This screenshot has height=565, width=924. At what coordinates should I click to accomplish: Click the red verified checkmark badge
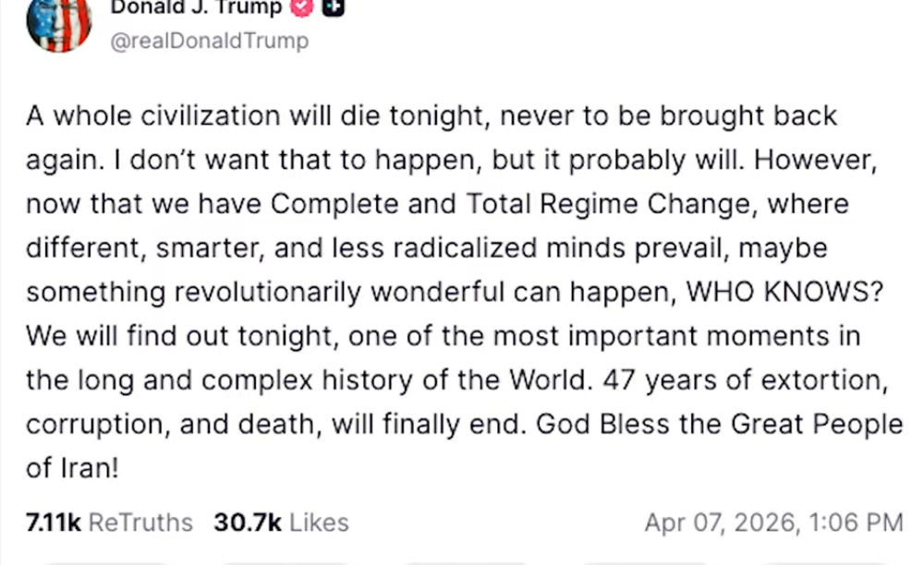300,6
